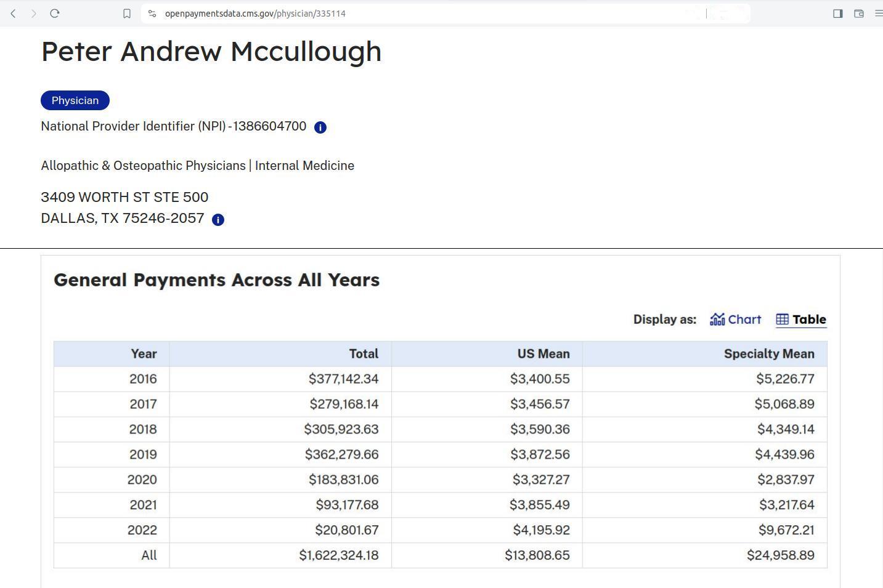
Task: Open the browser hamburger menu
Action: [x=878, y=14]
